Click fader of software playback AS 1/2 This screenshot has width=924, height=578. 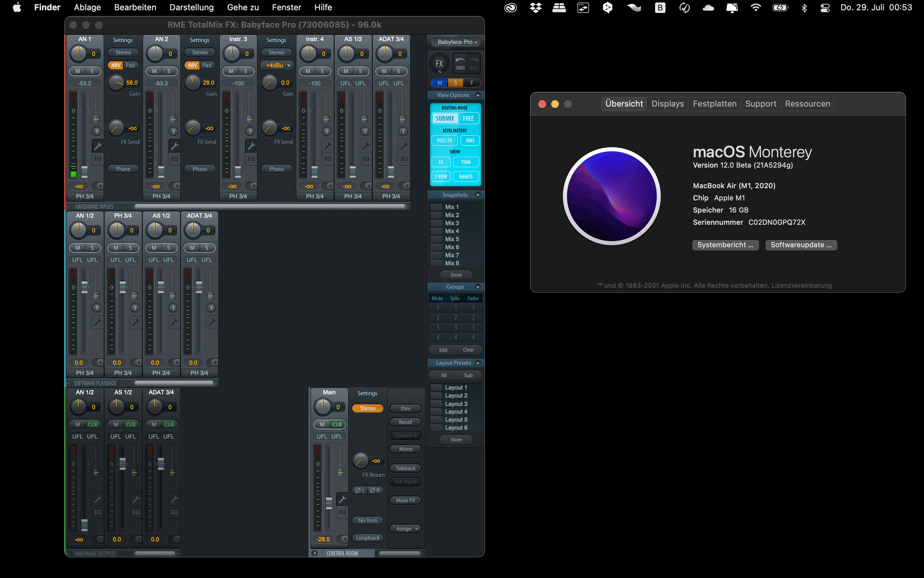(x=161, y=287)
